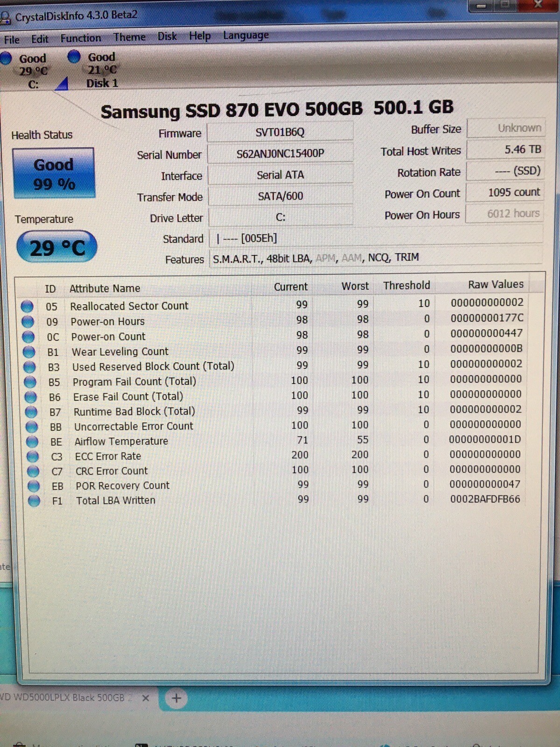The image size is (560, 747).
Task: Click the Current column header
Action: pyautogui.click(x=291, y=287)
